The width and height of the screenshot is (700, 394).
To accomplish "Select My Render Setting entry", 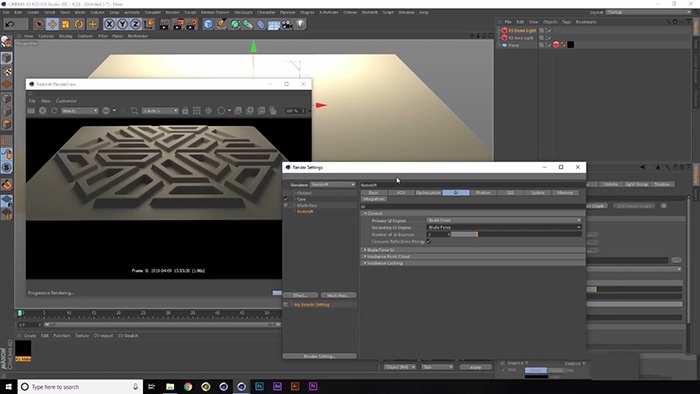I will (x=312, y=304).
